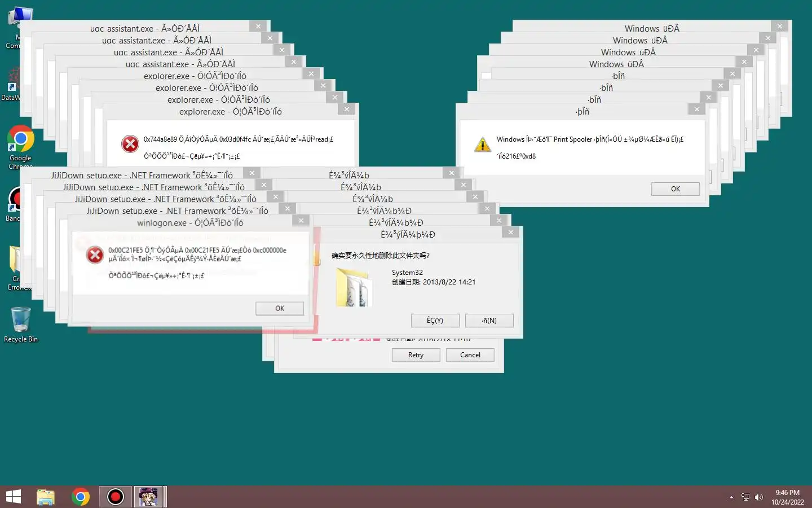This screenshot has height=508, width=812.
Task: Click the yellow warning icon in Print Spooler dialog
Action: click(x=483, y=144)
